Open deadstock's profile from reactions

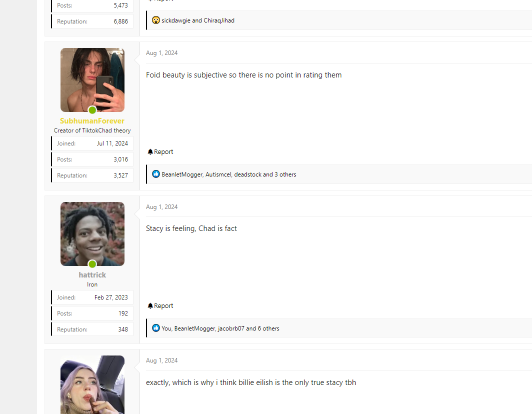247,174
